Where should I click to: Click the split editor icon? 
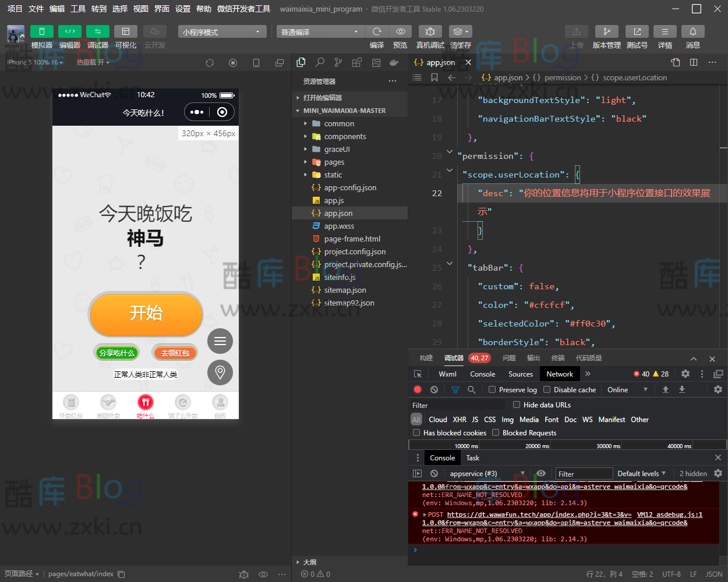click(694, 62)
